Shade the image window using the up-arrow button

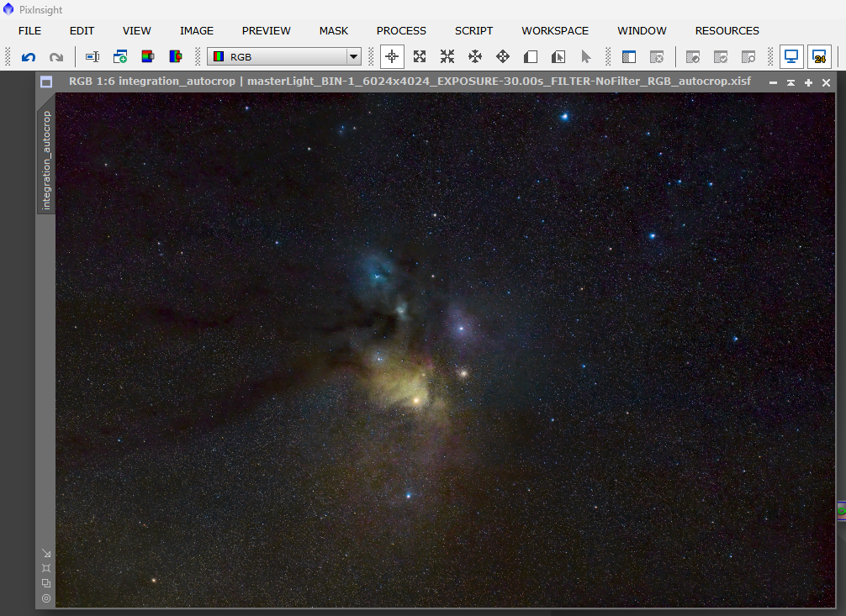point(790,82)
